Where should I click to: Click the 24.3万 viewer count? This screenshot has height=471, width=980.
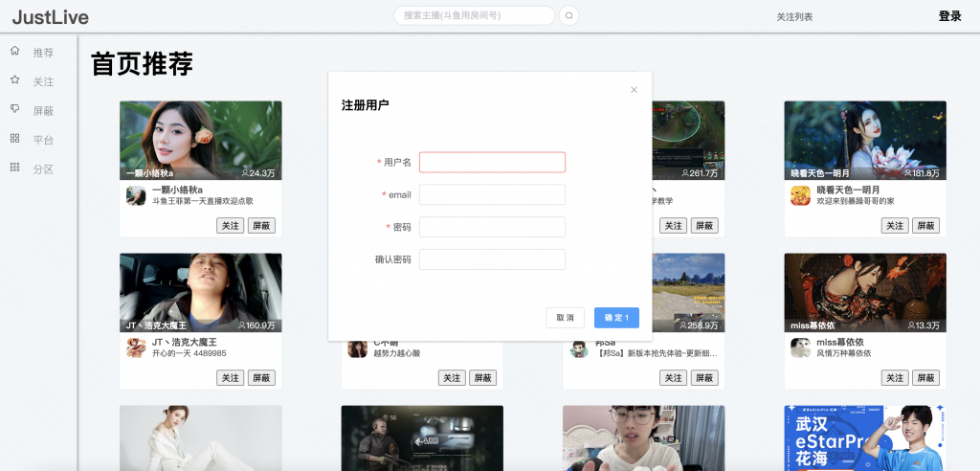258,173
